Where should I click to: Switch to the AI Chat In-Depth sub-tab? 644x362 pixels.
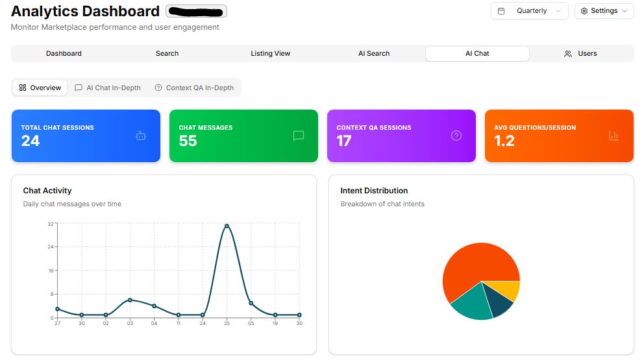(108, 88)
